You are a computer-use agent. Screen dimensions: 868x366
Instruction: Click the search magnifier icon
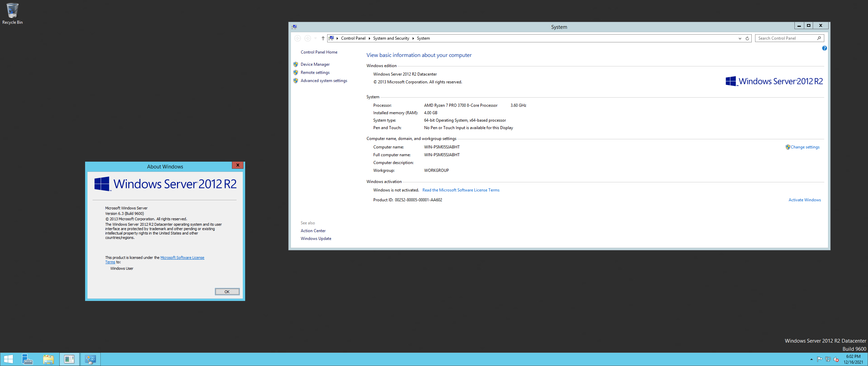(x=819, y=38)
